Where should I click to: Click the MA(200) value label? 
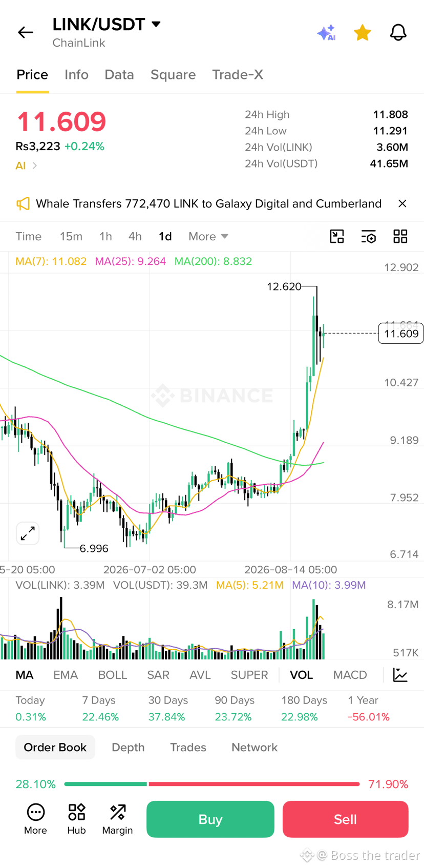pos(213,261)
